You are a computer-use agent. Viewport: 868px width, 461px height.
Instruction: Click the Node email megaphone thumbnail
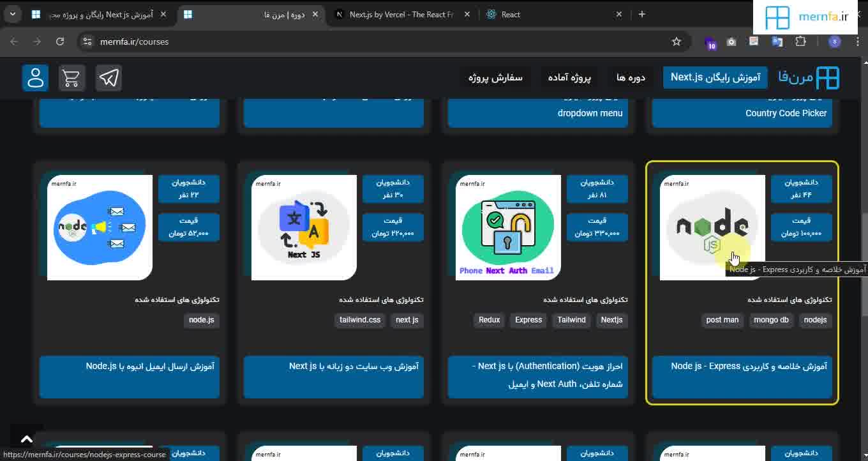(100, 227)
